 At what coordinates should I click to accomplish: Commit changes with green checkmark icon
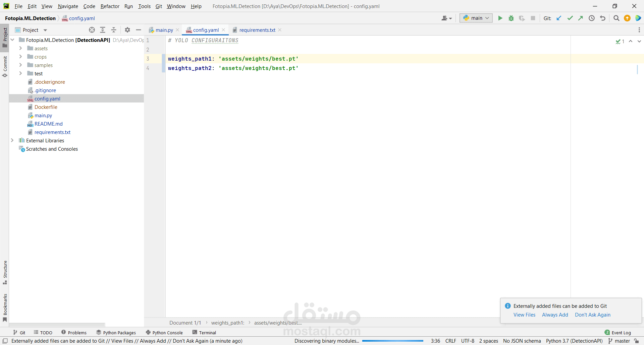point(570,18)
